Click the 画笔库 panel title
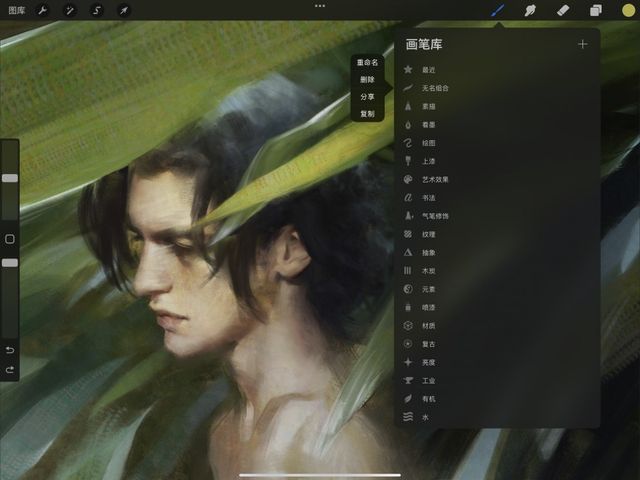Image resolution: width=640 pixels, height=480 pixels. coord(424,44)
